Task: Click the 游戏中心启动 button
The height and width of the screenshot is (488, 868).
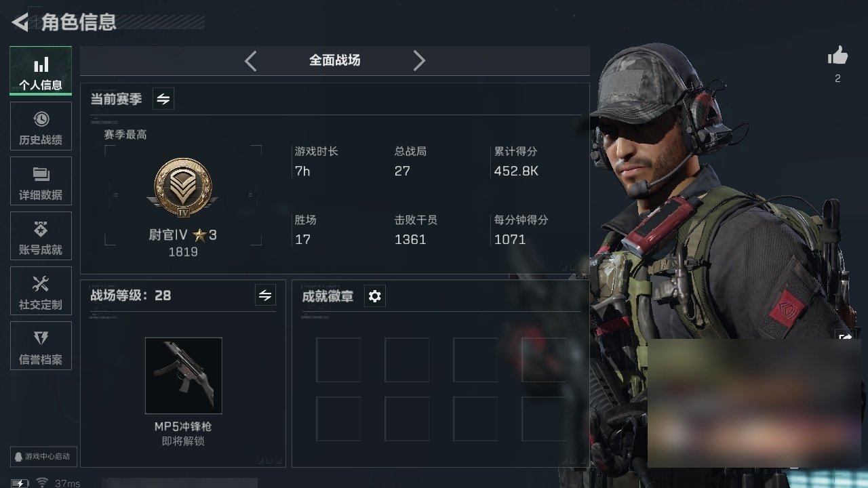Action: coord(43,456)
